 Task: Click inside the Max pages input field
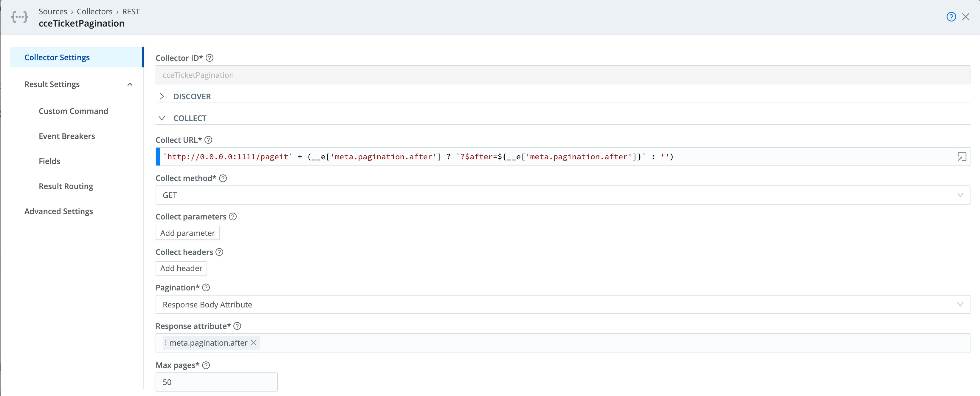click(x=216, y=381)
